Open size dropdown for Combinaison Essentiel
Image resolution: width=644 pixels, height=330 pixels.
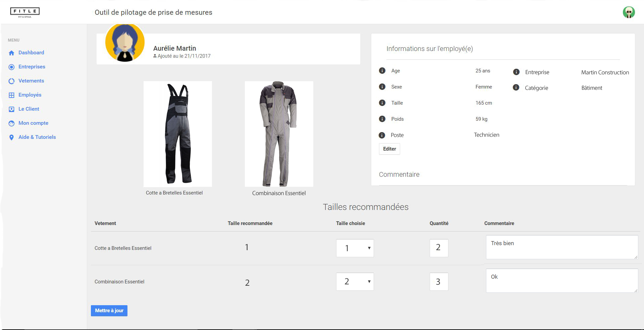tap(355, 282)
